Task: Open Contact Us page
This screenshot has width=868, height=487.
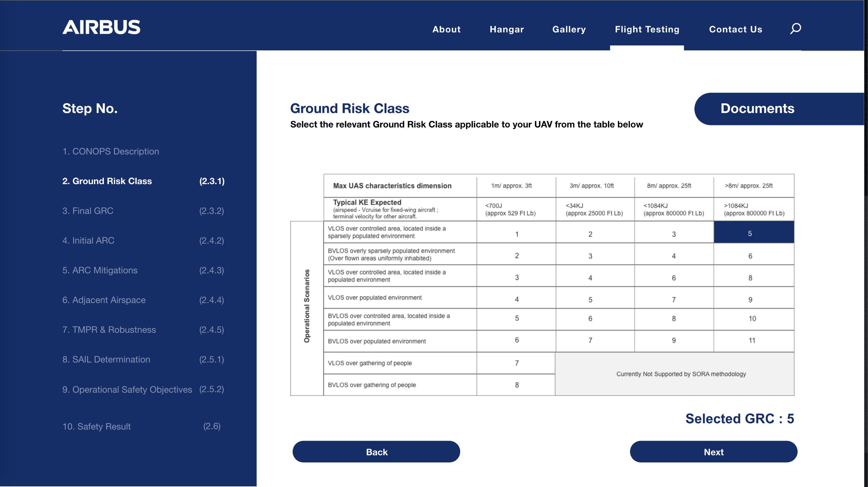Action: [x=735, y=29]
